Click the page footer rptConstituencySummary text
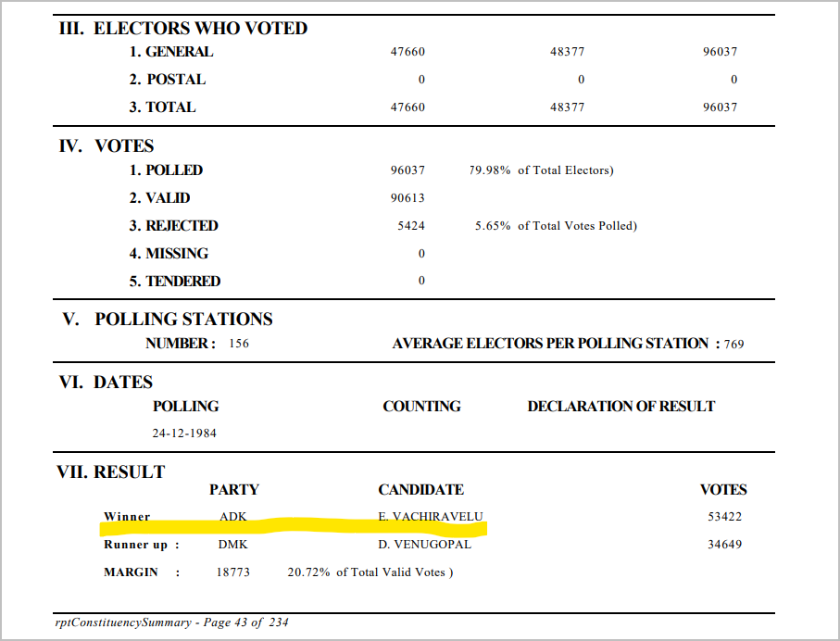This screenshot has width=840, height=641. click(123, 622)
